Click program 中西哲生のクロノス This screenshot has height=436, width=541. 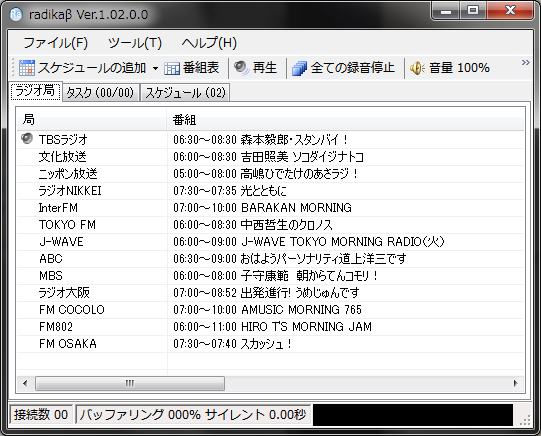coord(287,225)
